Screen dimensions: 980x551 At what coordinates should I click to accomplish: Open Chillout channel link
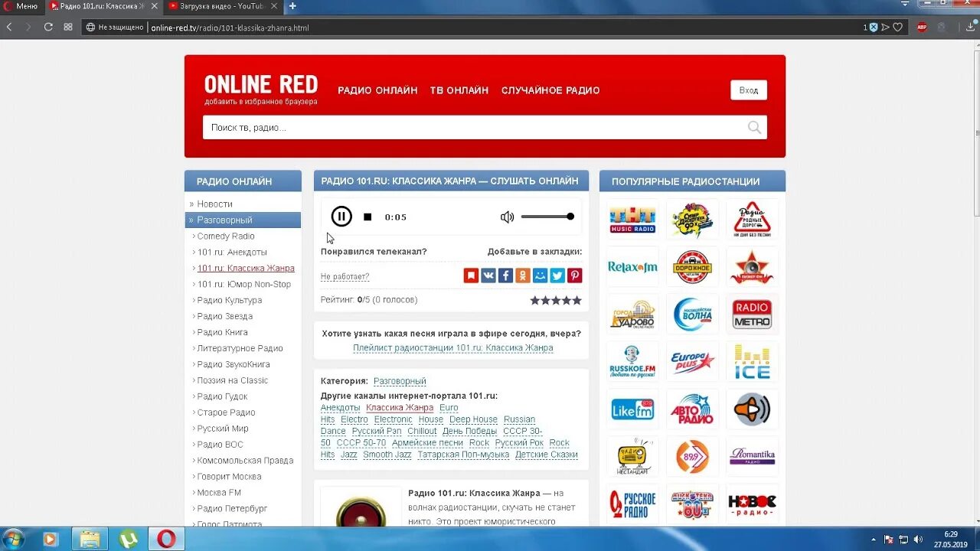(422, 431)
